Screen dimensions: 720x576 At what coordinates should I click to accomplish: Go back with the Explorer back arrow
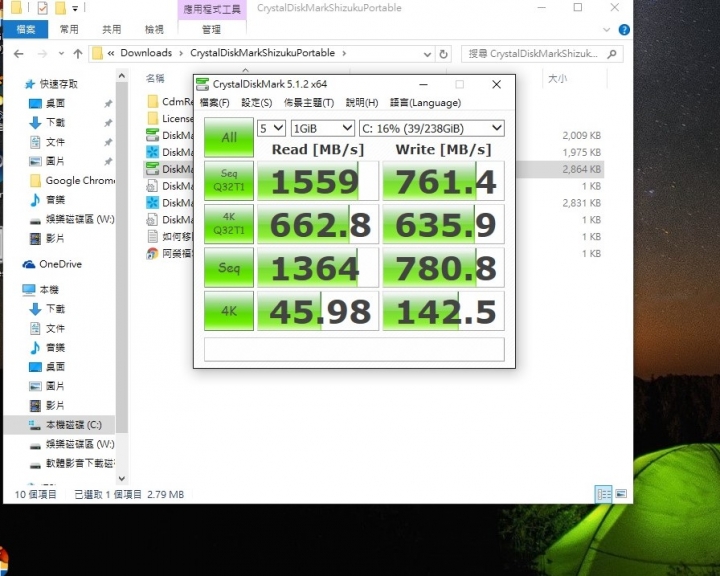click(x=18, y=54)
